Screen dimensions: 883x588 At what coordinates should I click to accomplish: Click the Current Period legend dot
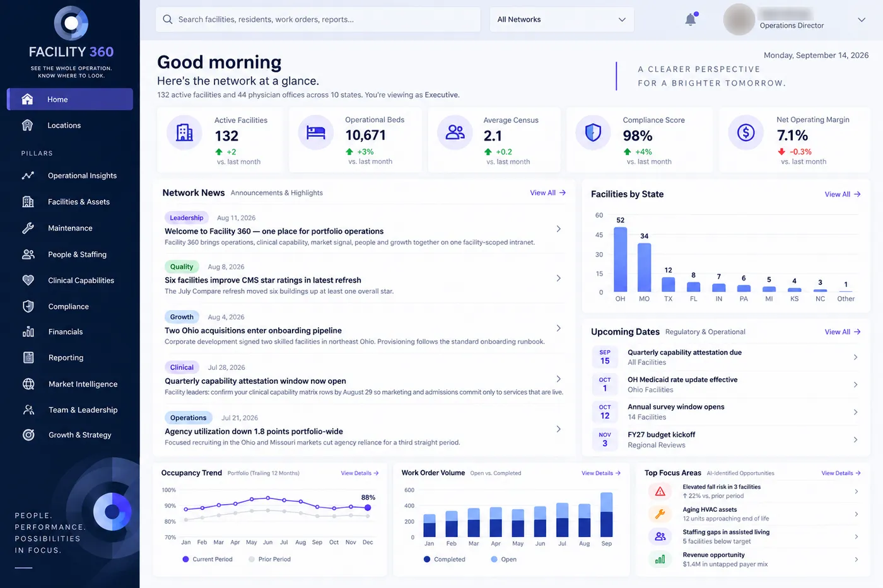coord(185,559)
